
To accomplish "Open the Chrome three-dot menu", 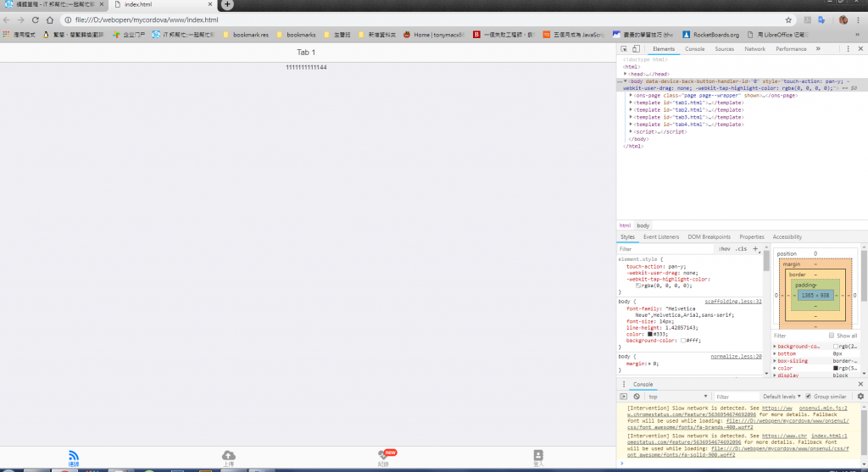I will 859,20.
